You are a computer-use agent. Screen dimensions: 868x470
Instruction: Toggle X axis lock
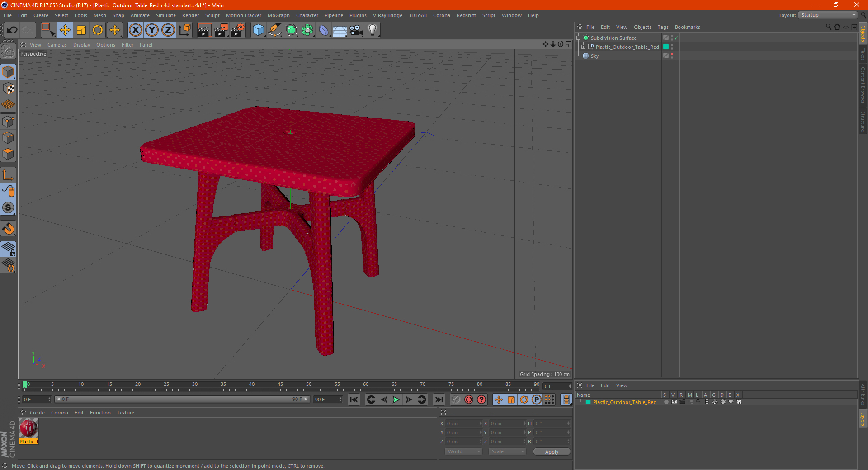coord(135,30)
